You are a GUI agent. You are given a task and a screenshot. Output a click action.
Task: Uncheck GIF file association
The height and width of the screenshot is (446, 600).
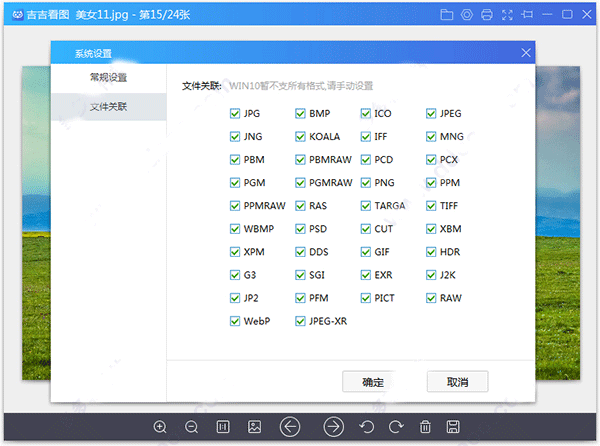[366, 252]
